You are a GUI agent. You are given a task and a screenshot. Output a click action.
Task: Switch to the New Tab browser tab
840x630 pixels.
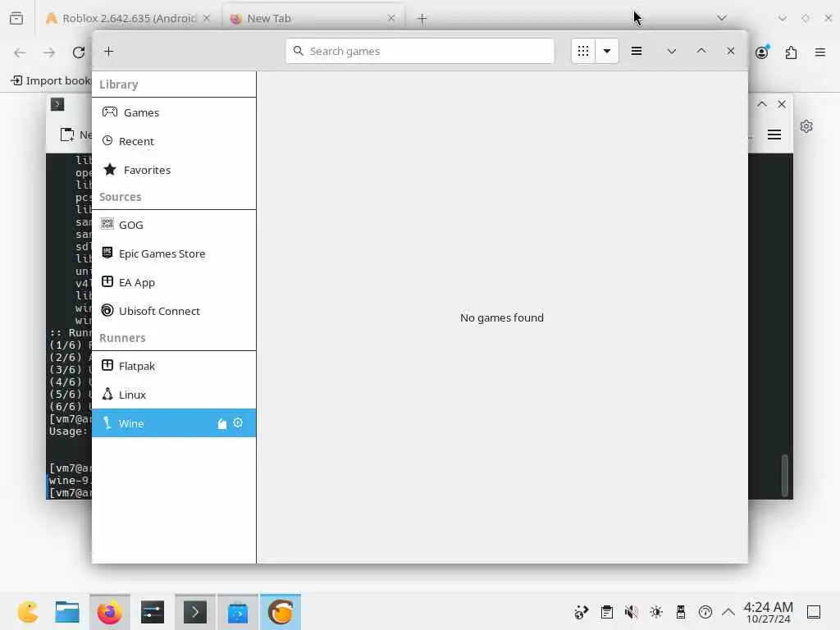[313, 18]
